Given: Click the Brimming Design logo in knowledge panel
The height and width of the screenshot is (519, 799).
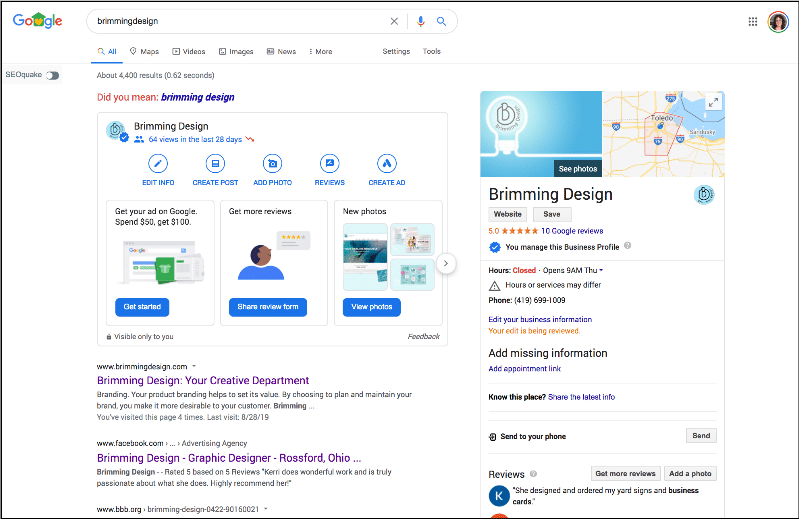Looking at the screenshot, I should pos(704,195).
